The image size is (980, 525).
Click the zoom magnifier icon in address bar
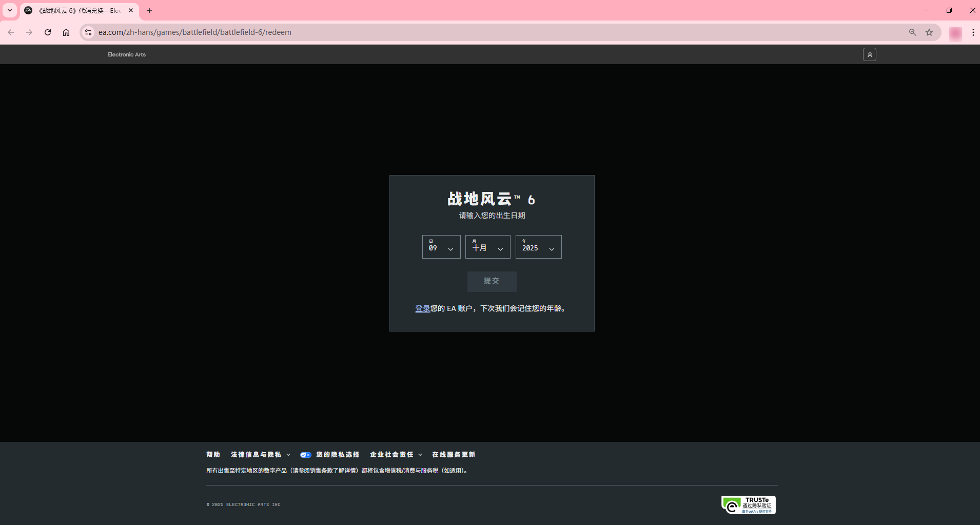(912, 32)
